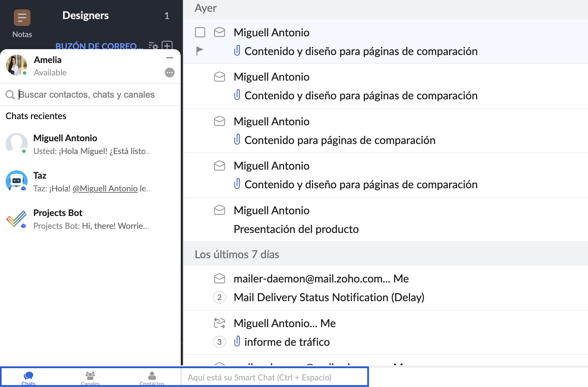Open the Contenido para páginas de comparación email
Viewport: 588px width, 387px height.
pyautogui.click(x=339, y=140)
